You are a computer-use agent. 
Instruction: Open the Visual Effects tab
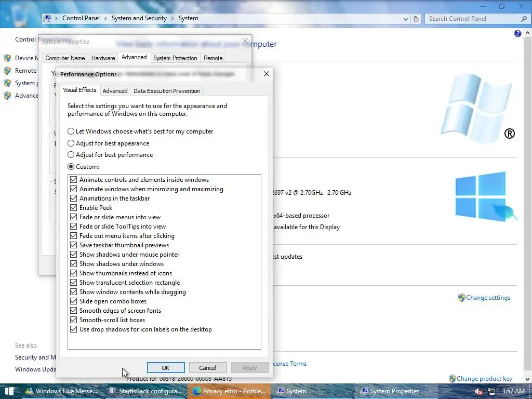click(79, 90)
